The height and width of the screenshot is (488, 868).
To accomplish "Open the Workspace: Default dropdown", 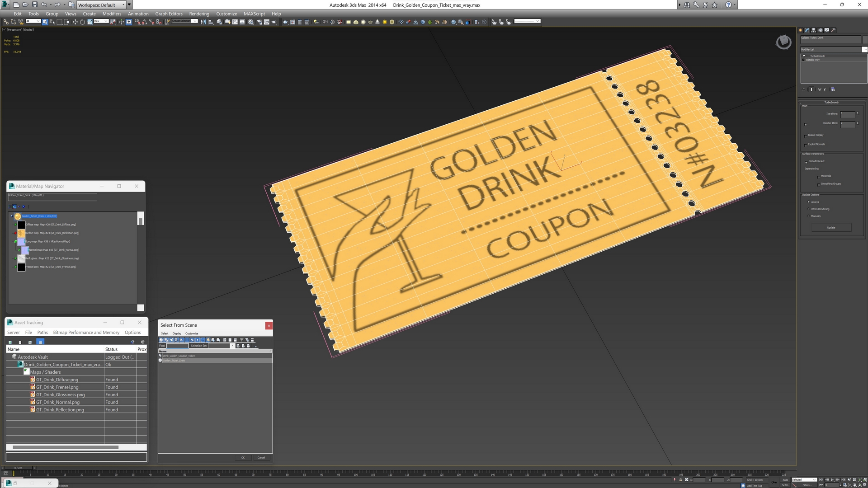I will [x=101, y=5].
